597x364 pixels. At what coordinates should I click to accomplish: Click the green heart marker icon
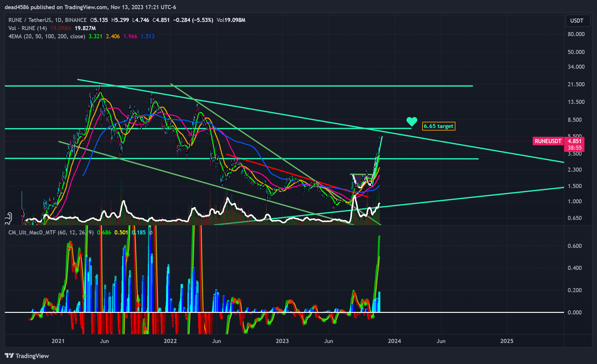tap(411, 122)
